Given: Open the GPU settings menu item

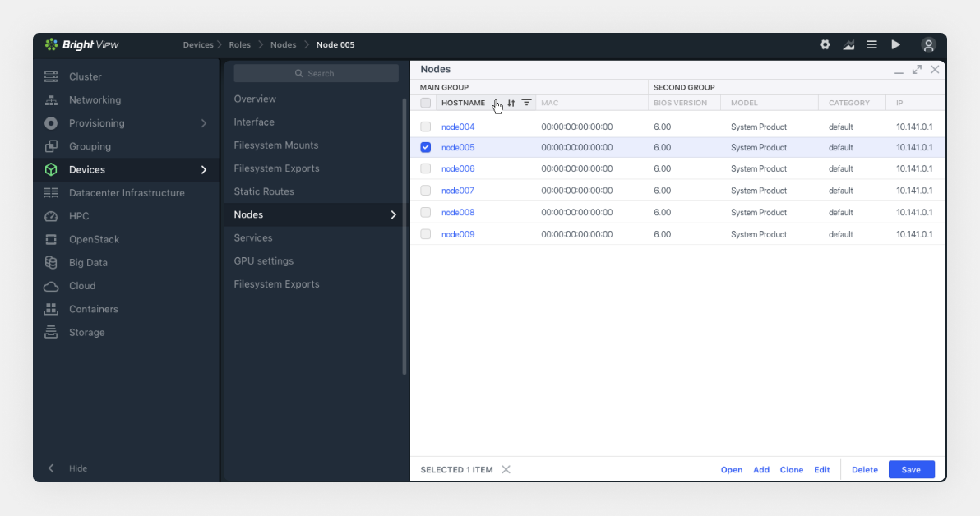Looking at the screenshot, I should (x=264, y=261).
